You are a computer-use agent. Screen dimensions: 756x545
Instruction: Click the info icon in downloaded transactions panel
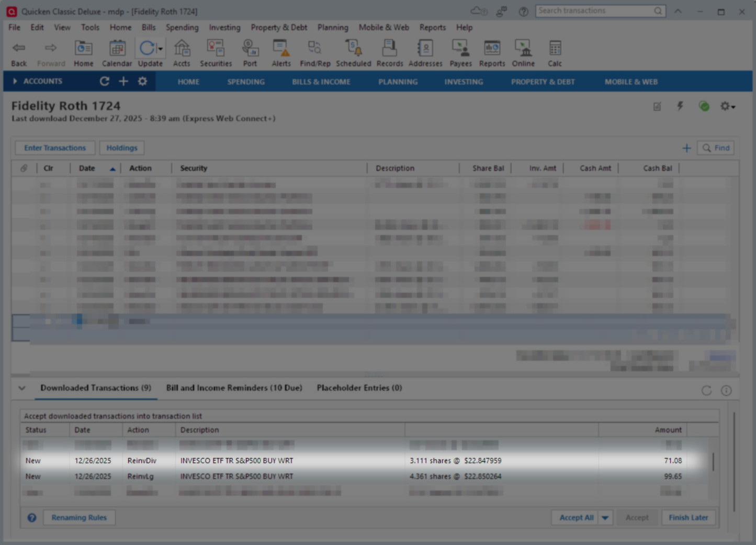pos(726,391)
